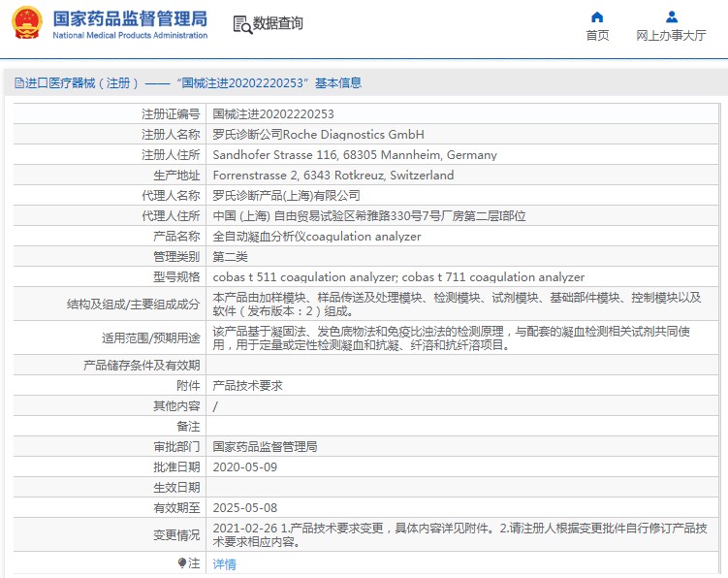Click the 有效期至 label
The width and height of the screenshot is (728, 578).
pos(176,508)
